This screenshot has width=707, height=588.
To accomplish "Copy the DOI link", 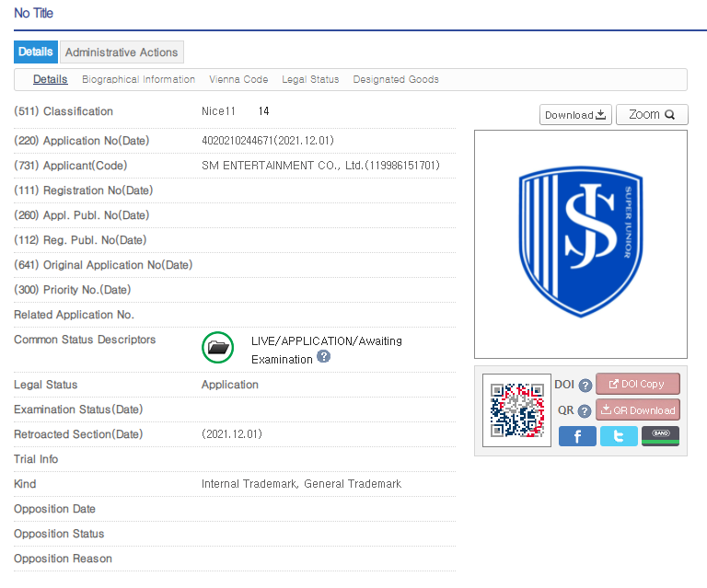I will point(638,384).
